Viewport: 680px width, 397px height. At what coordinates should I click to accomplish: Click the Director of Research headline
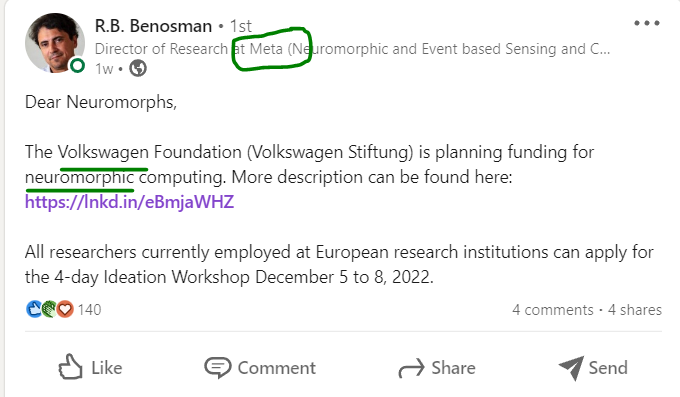pos(353,49)
